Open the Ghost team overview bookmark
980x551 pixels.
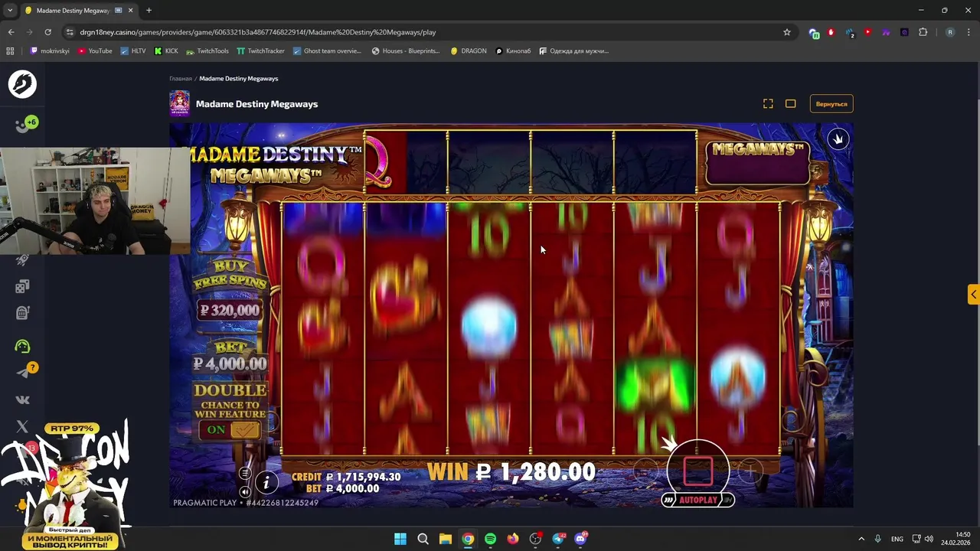[x=327, y=51]
